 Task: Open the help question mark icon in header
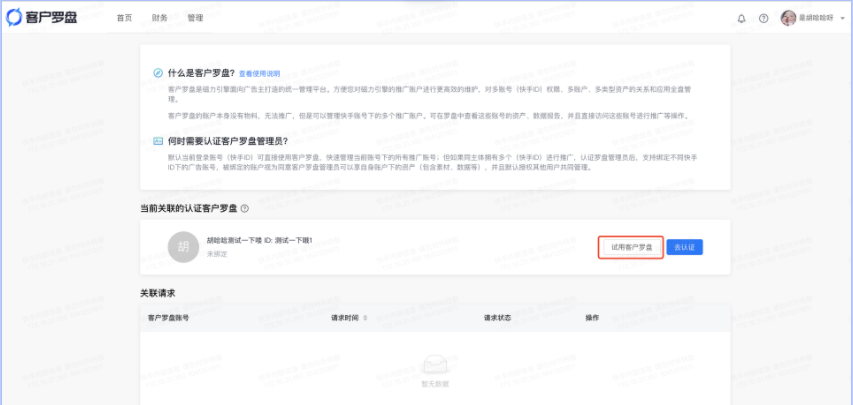tap(764, 19)
